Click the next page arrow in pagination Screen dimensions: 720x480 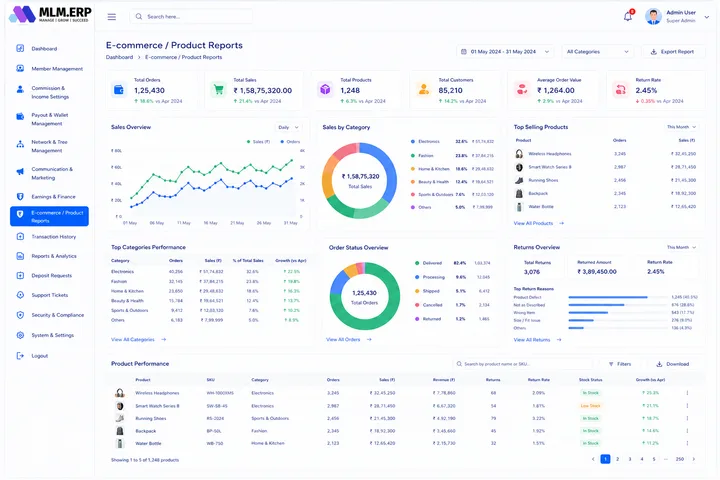[693, 459]
